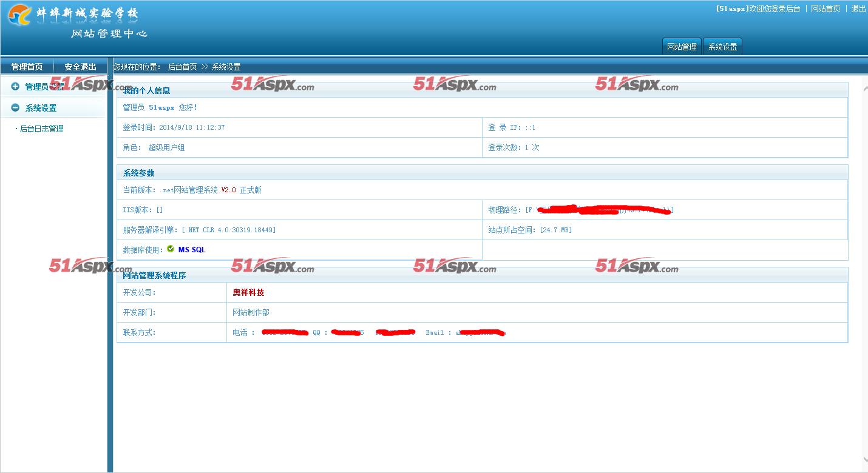
Task: Click the MS SQL database label
Action: coord(192,250)
